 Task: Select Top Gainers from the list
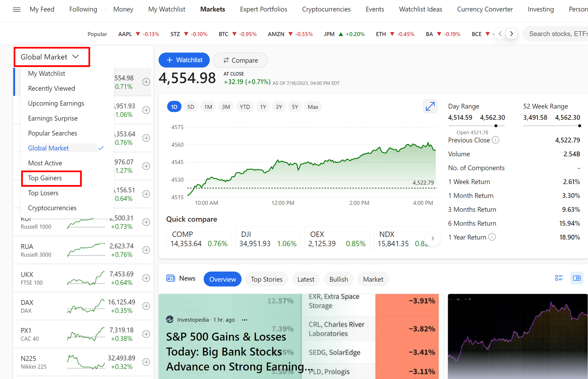coord(45,178)
